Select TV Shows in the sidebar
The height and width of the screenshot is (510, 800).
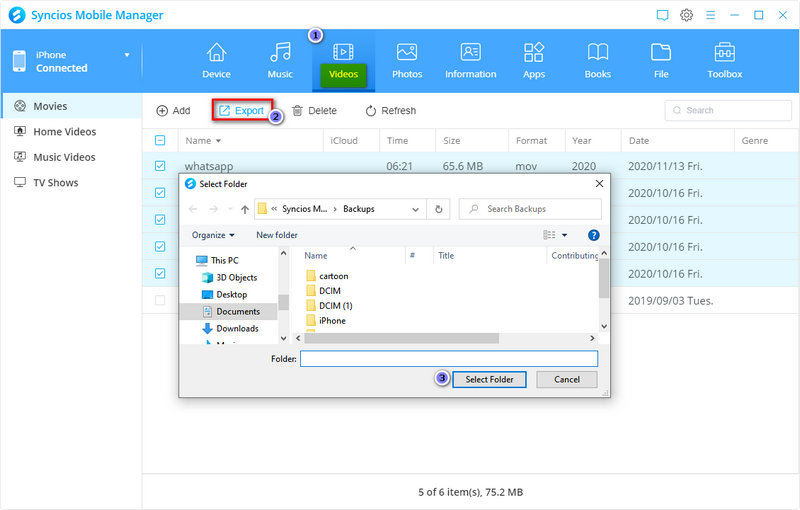55,183
